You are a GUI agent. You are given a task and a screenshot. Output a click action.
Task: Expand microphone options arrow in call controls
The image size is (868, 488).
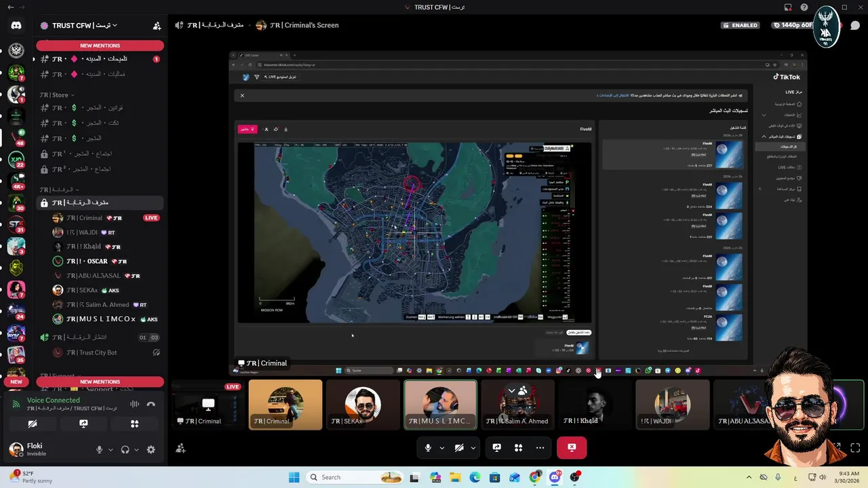pos(442,447)
